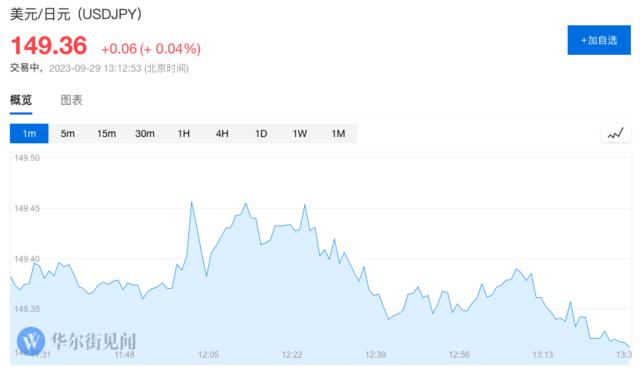Open the 概览 tab

(x=21, y=100)
